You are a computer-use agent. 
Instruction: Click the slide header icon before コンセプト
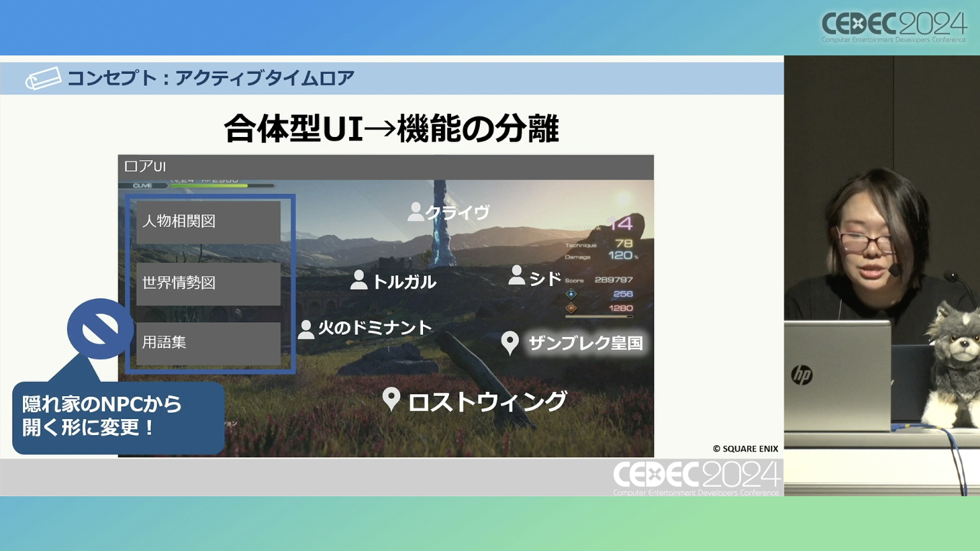[43, 78]
